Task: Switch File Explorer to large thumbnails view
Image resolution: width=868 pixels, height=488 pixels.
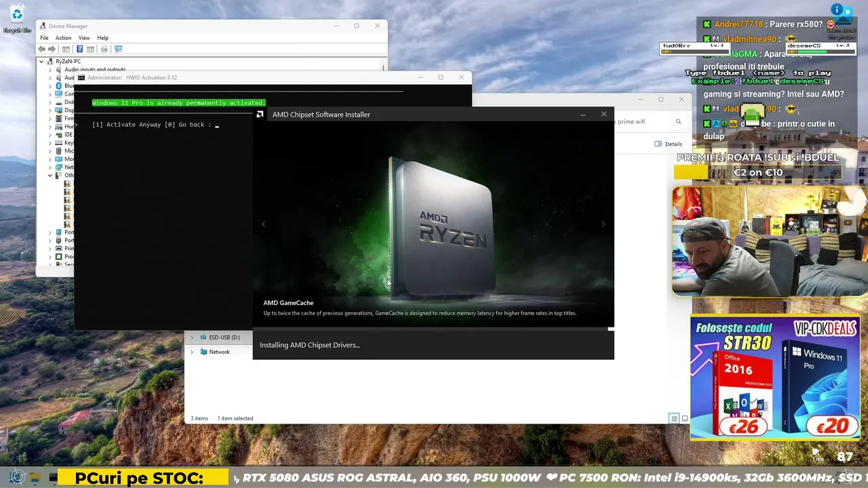Action: click(x=684, y=418)
